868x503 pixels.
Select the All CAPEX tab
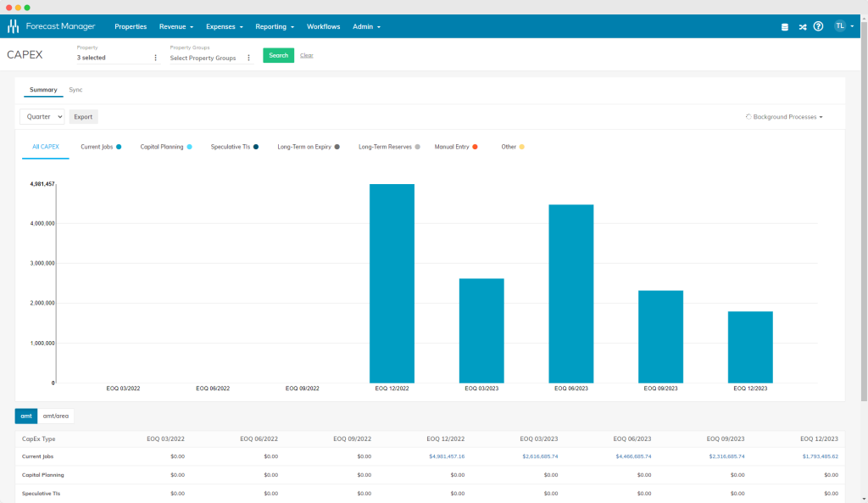pyautogui.click(x=46, y=147)
